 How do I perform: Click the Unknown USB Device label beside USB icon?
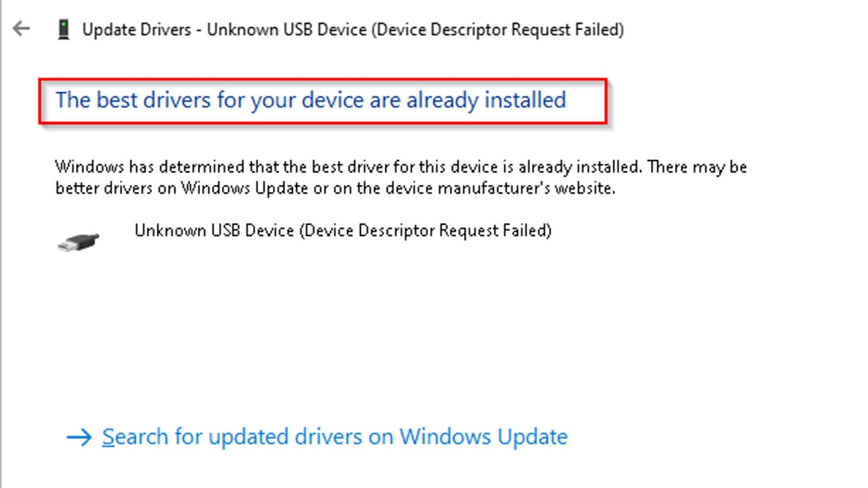[343, 230]
